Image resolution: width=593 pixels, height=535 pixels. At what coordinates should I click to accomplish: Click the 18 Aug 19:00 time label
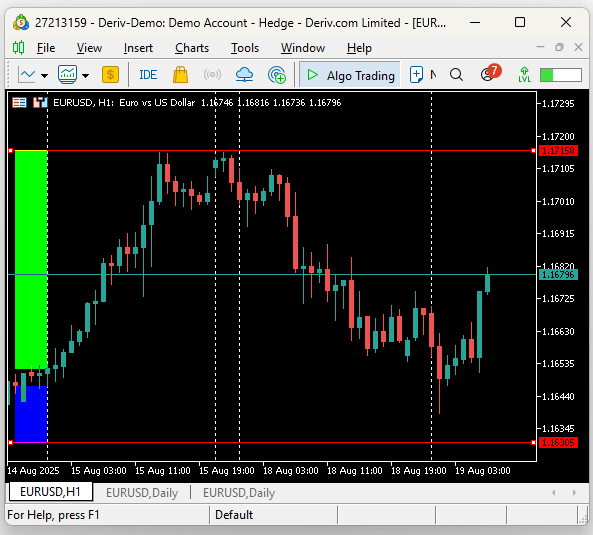click(x=418, y=470)
